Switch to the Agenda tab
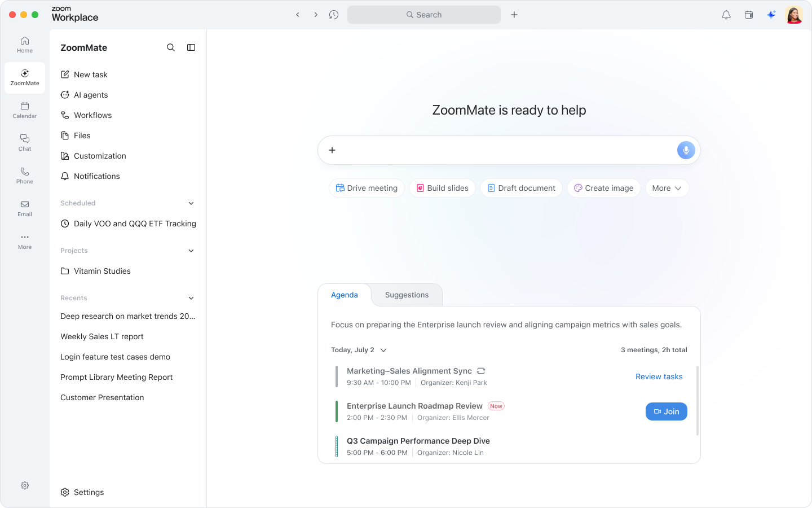The height and width of the screenshot is (508, 812). coord(345,295)
